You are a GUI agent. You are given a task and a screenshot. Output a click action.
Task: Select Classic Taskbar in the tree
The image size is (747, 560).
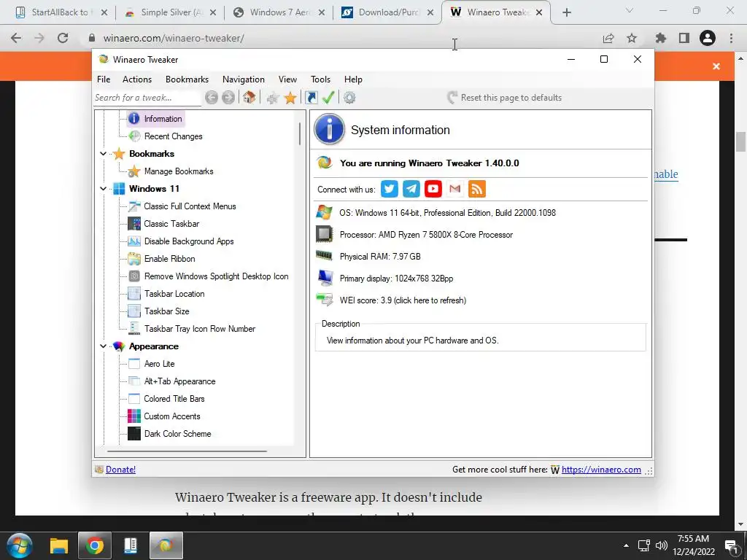pos(171,224)
